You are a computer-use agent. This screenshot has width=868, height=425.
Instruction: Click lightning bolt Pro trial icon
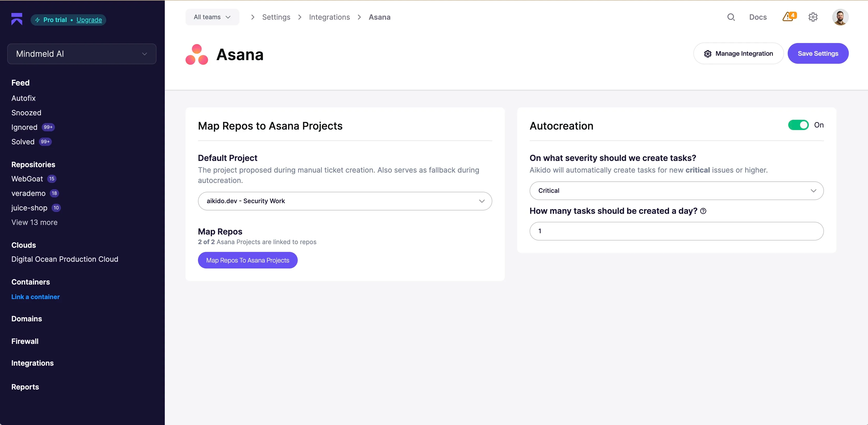tap(37, 20)
